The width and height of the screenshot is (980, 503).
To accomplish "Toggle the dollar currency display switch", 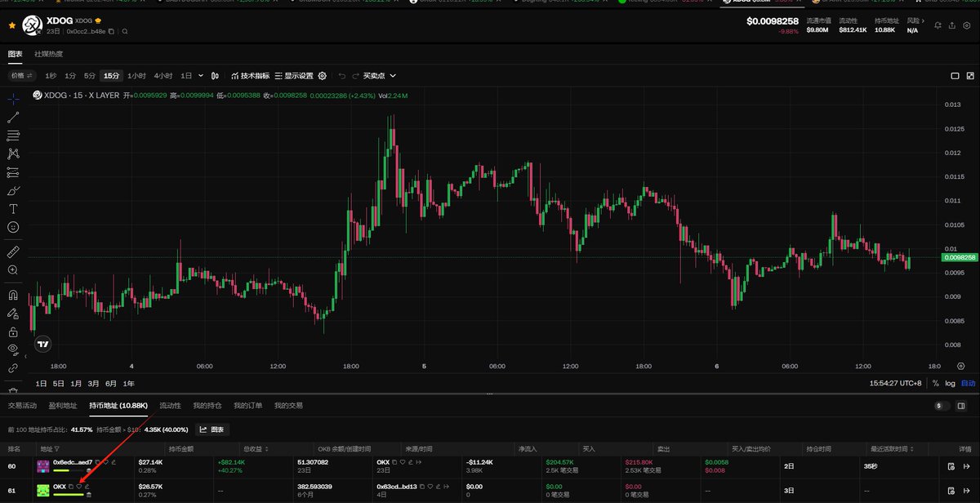I will tap(941, 405).
